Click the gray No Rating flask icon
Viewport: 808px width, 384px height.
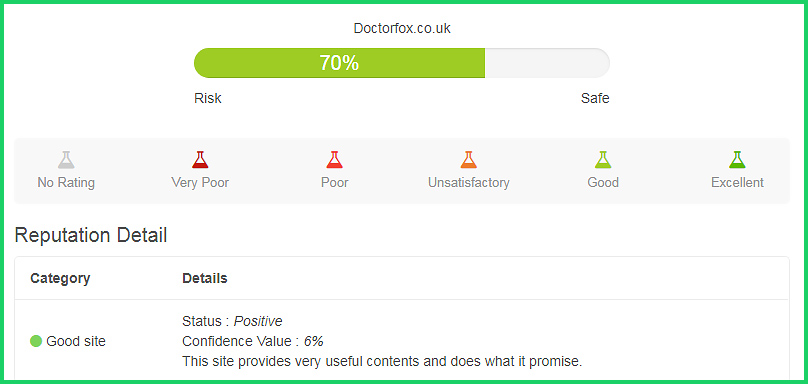66,160
